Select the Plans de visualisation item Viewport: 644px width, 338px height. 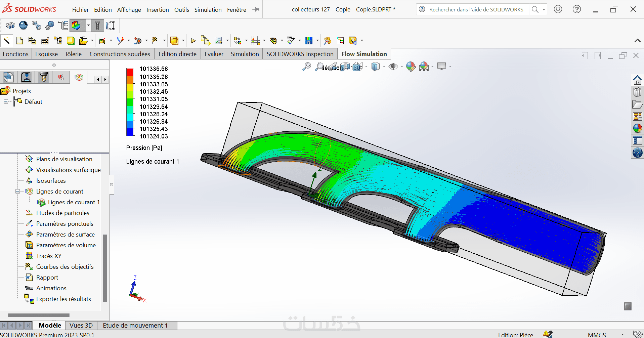[x=64, y=159]
